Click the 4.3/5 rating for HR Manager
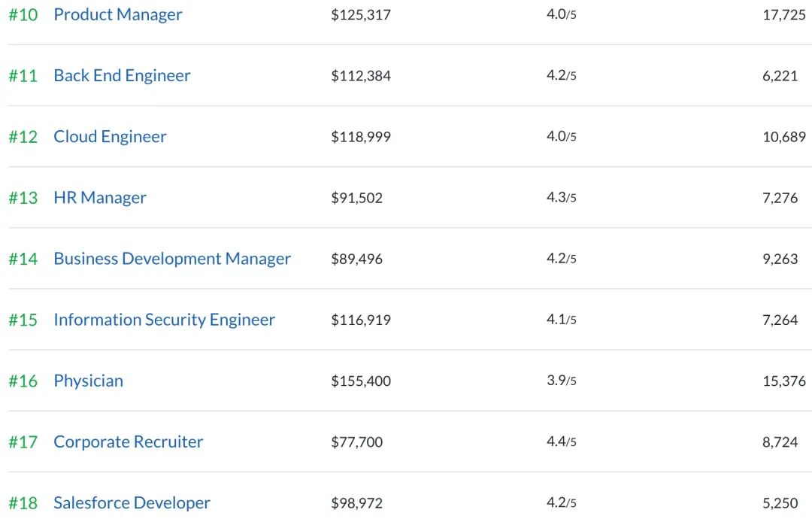Viewport: 812px width, 525px height. (561, 198)
